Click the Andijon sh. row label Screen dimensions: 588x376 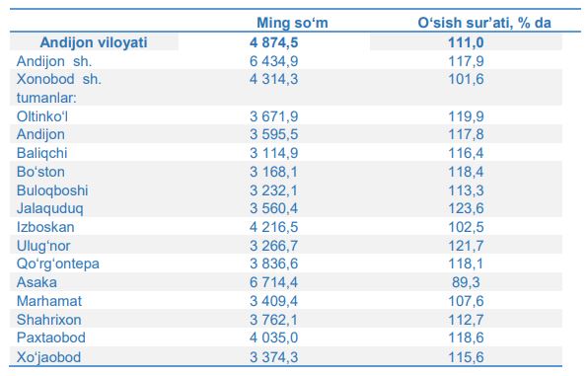tap(54, 61)
